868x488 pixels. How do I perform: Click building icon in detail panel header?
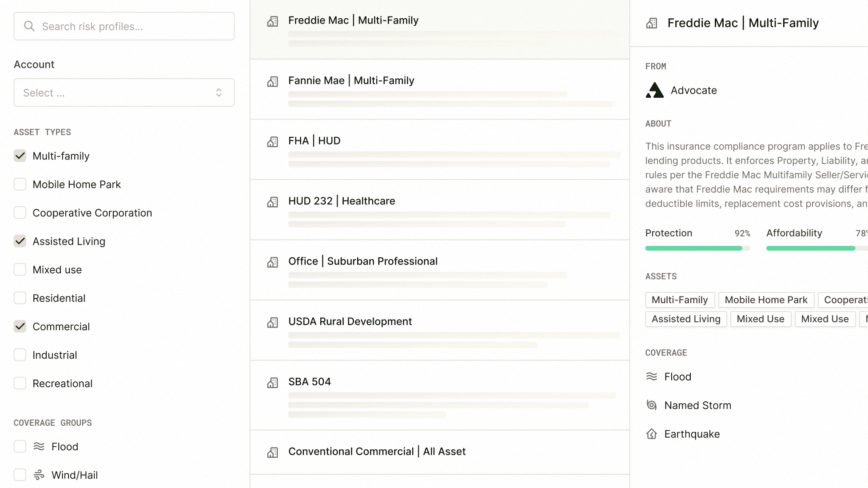coord(652,23)
